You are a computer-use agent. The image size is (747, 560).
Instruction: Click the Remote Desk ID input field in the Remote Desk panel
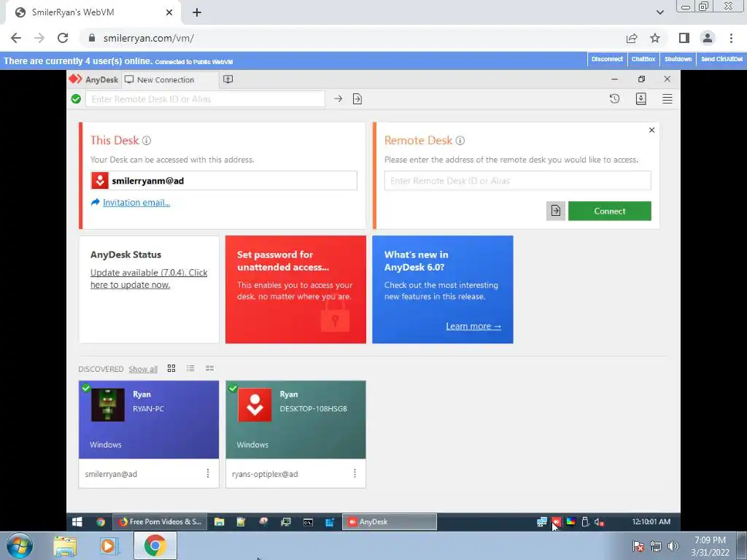[518, 181]
